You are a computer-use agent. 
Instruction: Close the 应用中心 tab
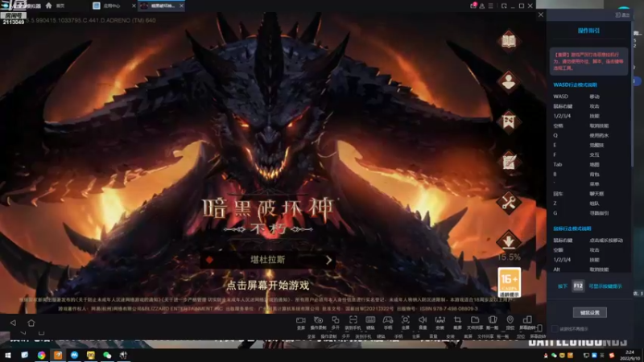pos(134,6)
